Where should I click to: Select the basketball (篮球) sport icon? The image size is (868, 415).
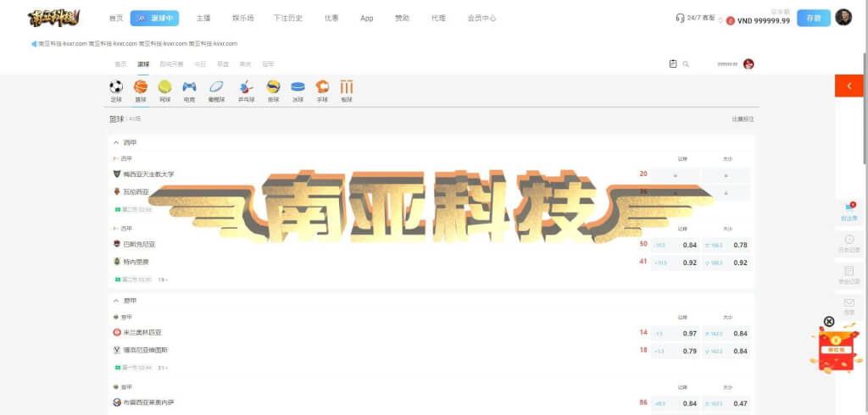[141, 87]
